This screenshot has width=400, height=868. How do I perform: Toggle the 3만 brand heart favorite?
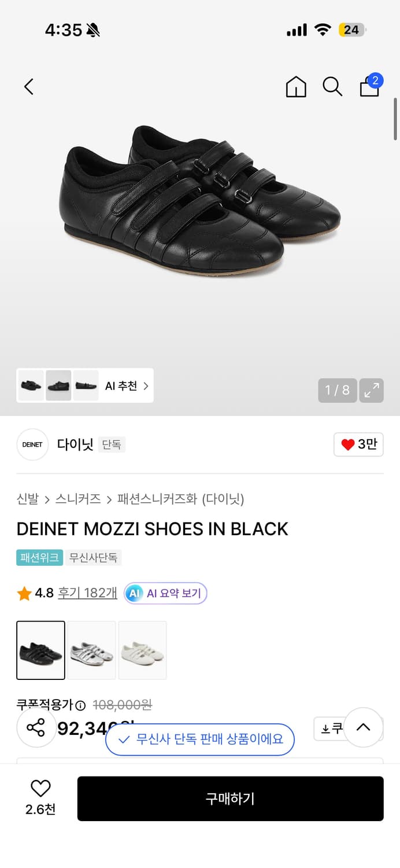point(358,444)
